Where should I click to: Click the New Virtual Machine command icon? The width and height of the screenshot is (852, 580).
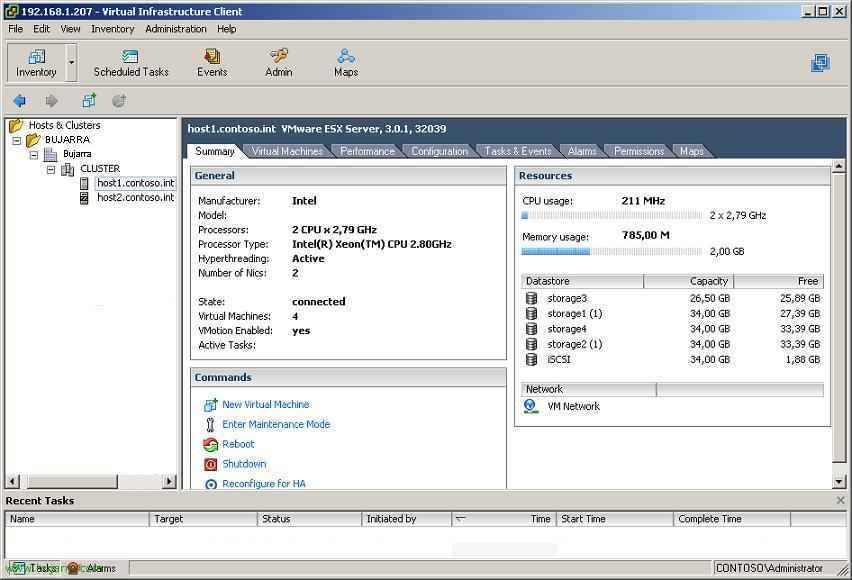210,405
